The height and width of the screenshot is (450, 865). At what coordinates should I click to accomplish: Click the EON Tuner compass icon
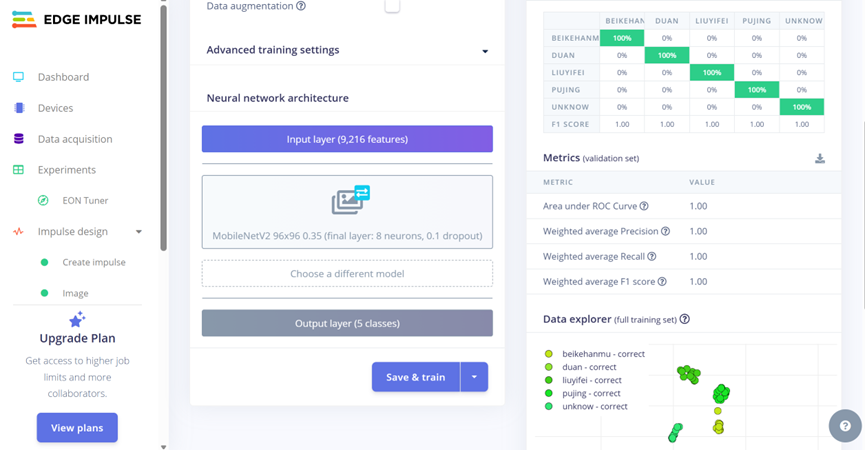click(43, 201)
